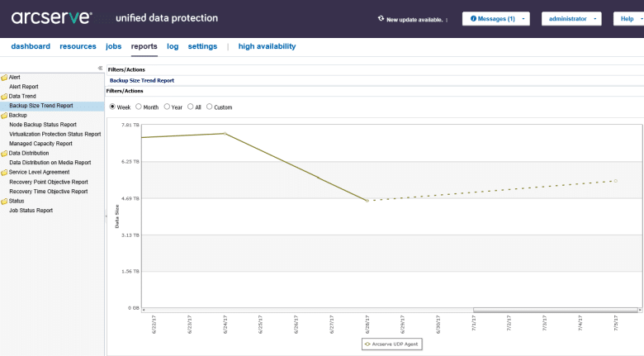Open Virtualization Protection Status Report
Image resolution: width=644 pixels, height=356 pixels.
click(55, 134)
